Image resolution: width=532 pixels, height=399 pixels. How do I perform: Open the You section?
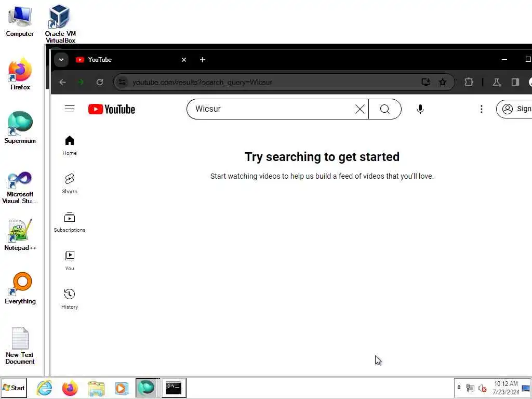(x=70, y=261)
